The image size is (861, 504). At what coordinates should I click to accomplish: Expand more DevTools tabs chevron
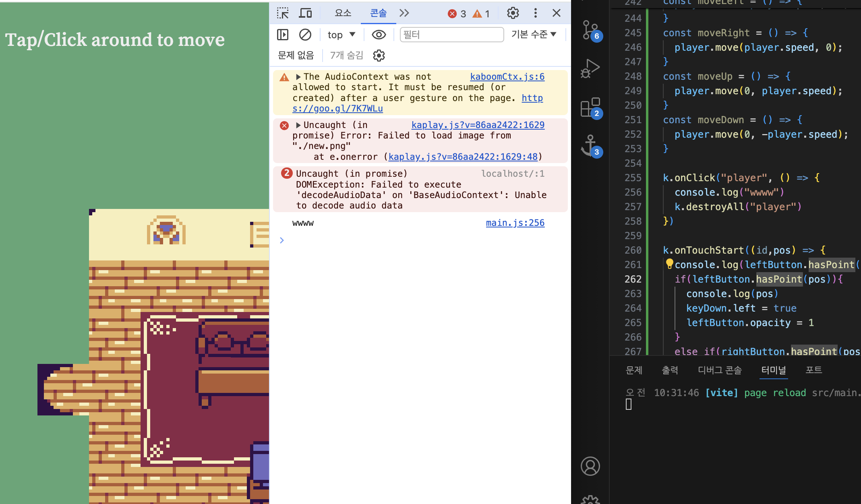pos(404,13)
